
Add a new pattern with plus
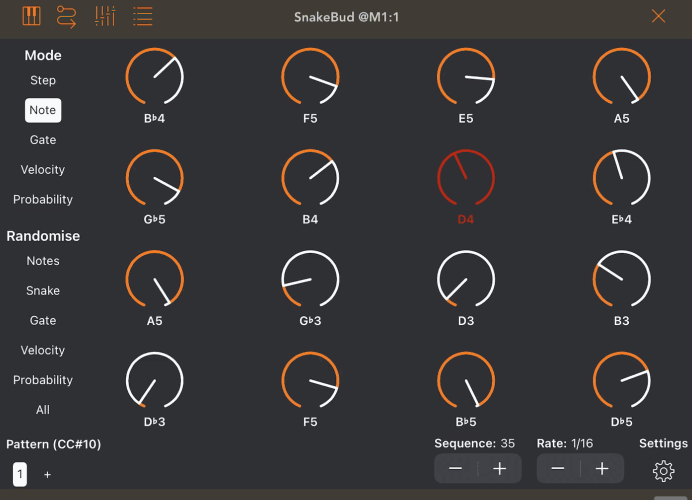47,475
